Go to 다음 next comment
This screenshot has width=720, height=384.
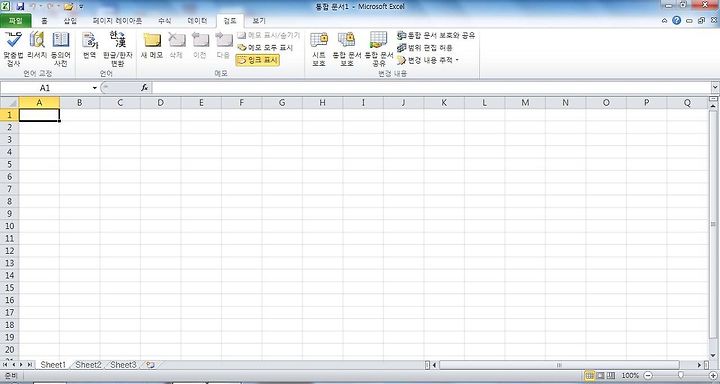(223, 46)
